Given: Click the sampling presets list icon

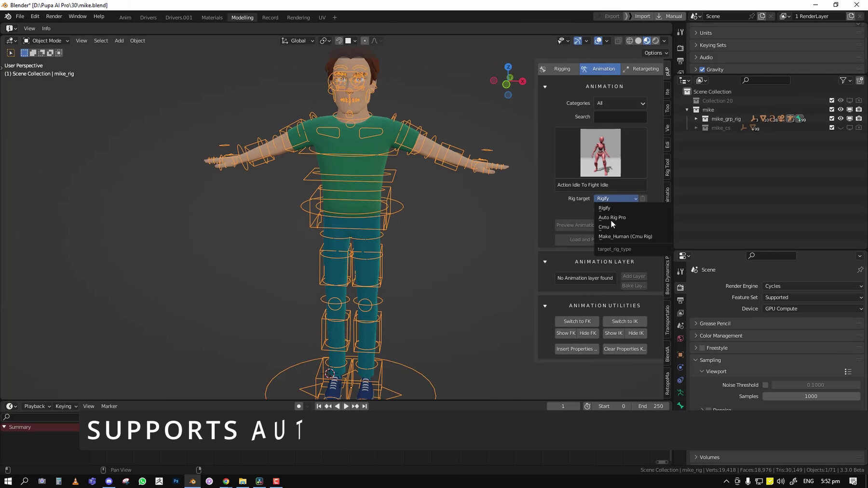Looking at the screenshot, I should coord(848,371).
